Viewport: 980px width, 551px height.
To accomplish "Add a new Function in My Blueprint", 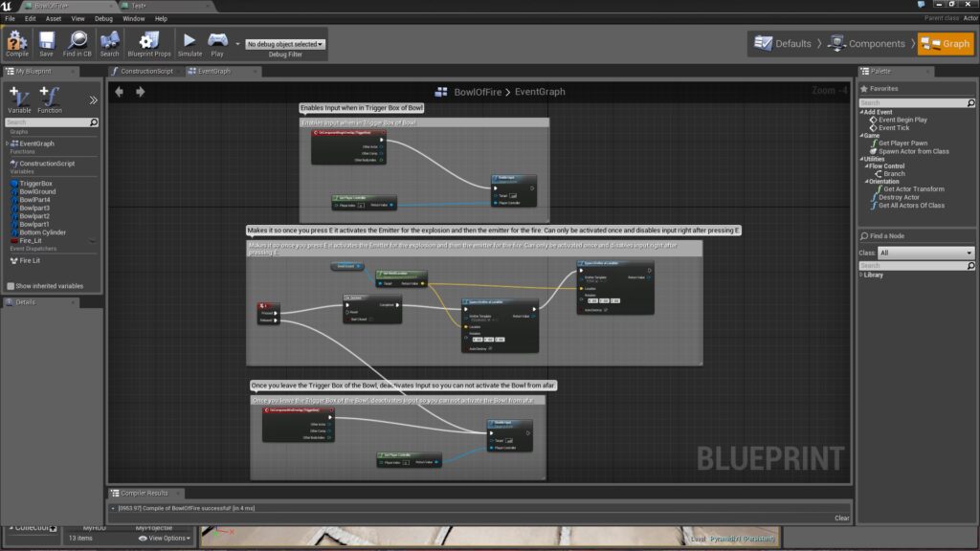I will point(50,99).
